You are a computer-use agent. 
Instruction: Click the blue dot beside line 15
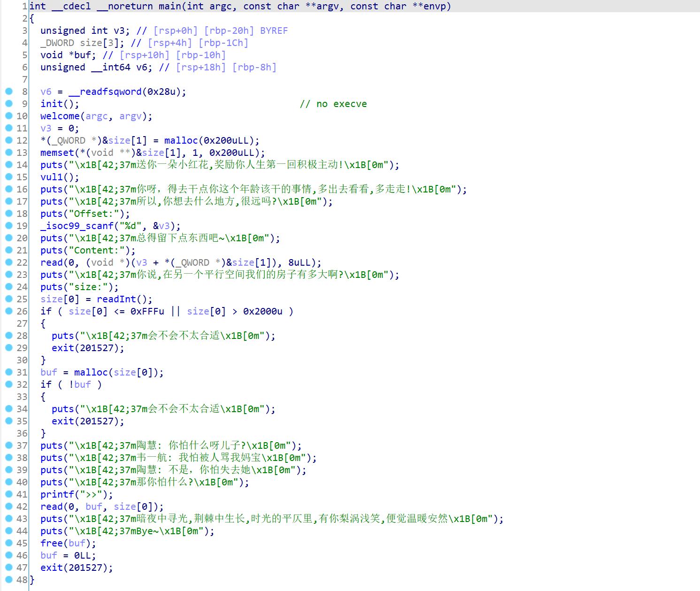tap(9, 177)
